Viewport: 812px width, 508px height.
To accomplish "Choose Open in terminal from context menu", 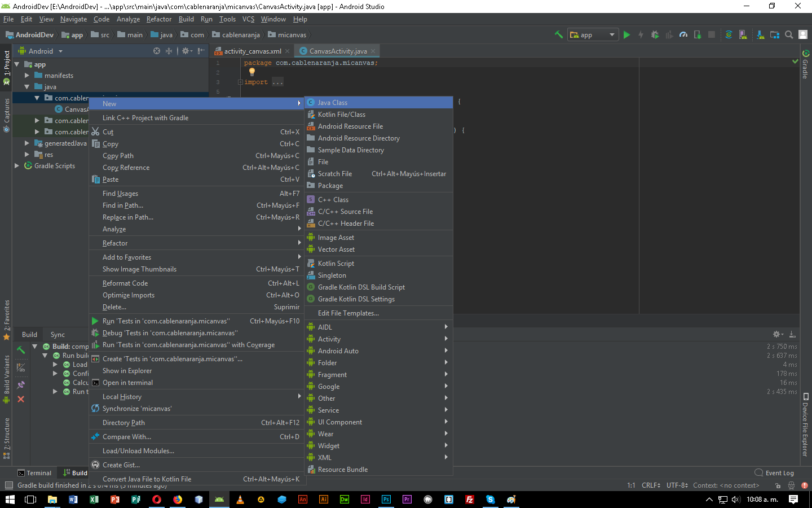I will pos(197,383).
